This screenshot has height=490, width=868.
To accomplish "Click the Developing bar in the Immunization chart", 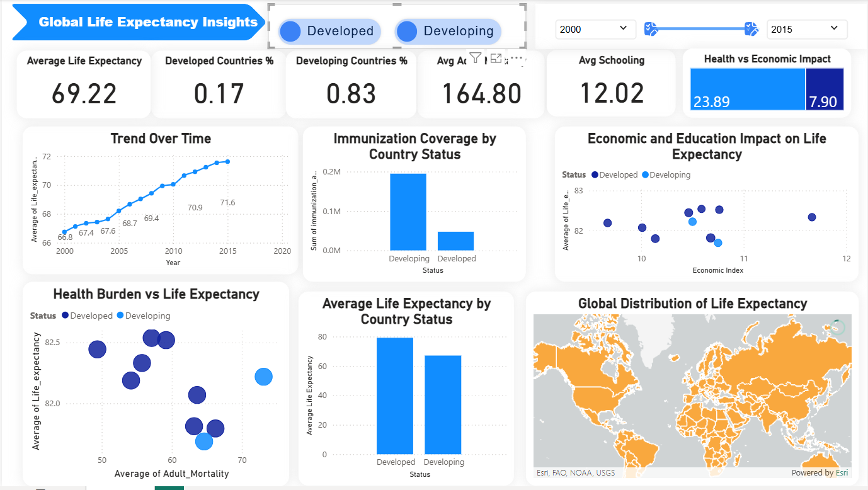I will 409,211.
